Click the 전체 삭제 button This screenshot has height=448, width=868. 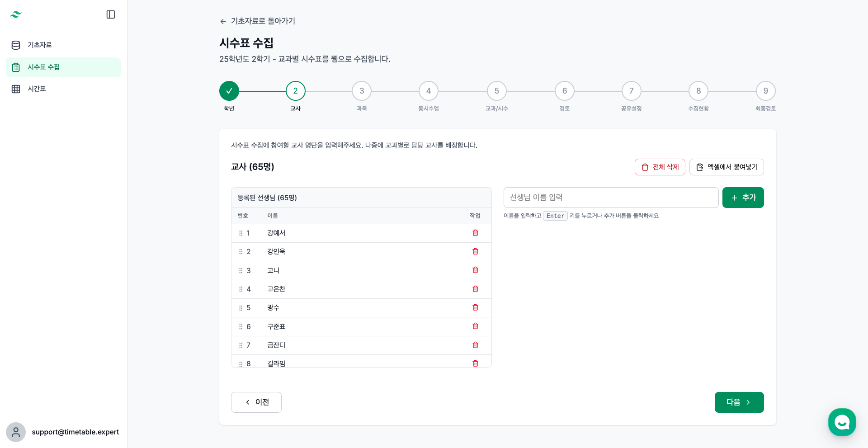tap(660, 167)
